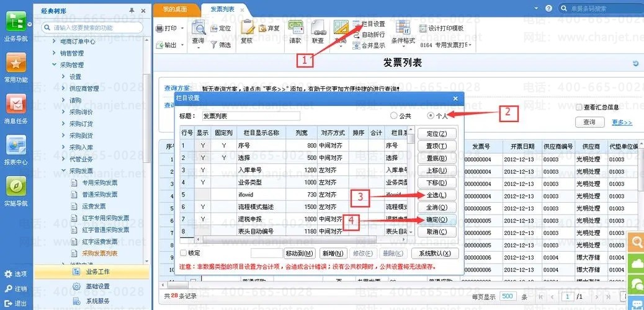Open 红字运费发票 in the tree

pyautogui.click(x=100, y=241)
